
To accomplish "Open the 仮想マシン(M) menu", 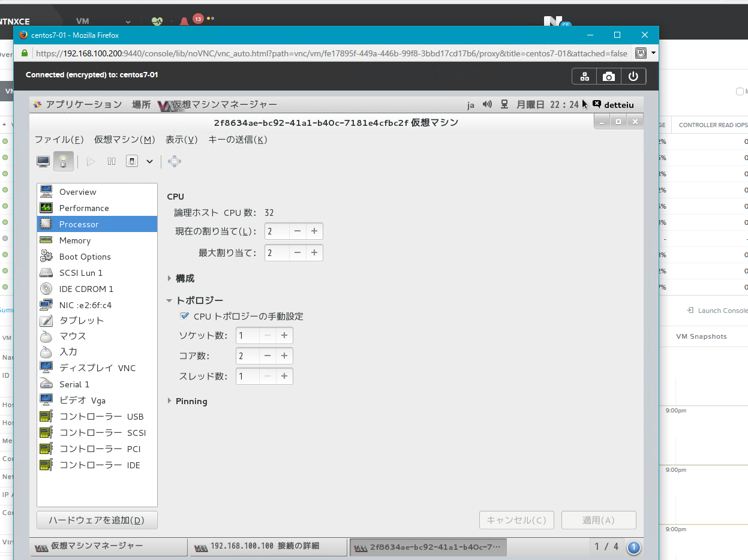I will (x=124, y=140).
